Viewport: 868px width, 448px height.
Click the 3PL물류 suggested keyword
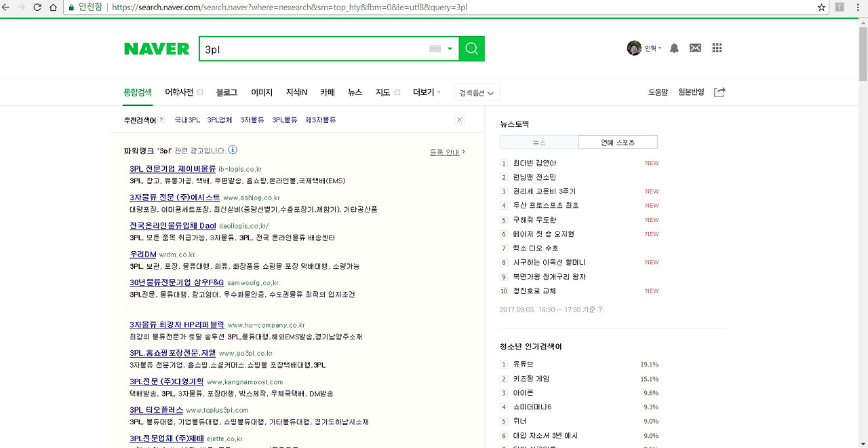[285, 120]
